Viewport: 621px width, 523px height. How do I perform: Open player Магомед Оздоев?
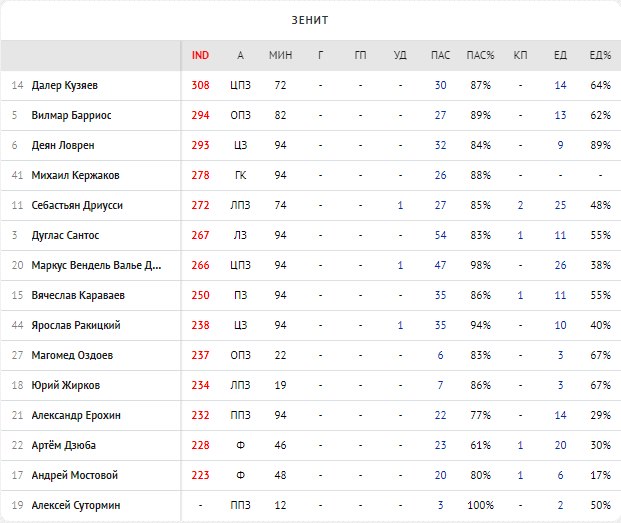point(72,356)
